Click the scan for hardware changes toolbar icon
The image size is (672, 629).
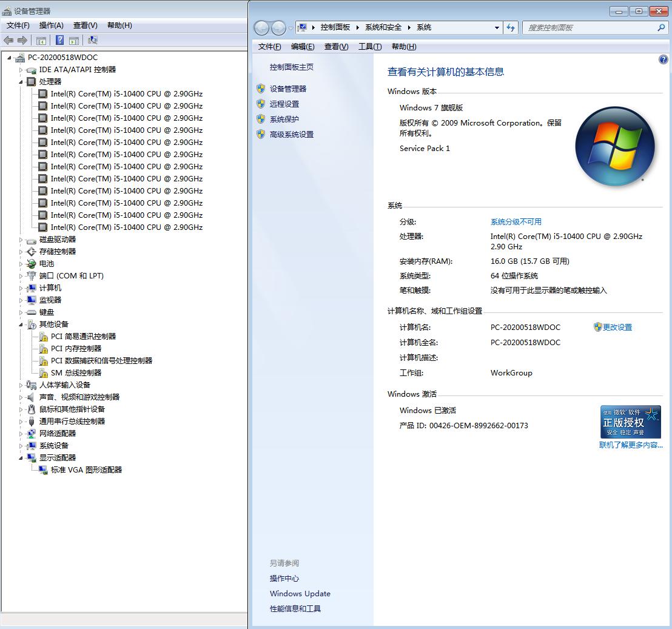pos(92,40)
